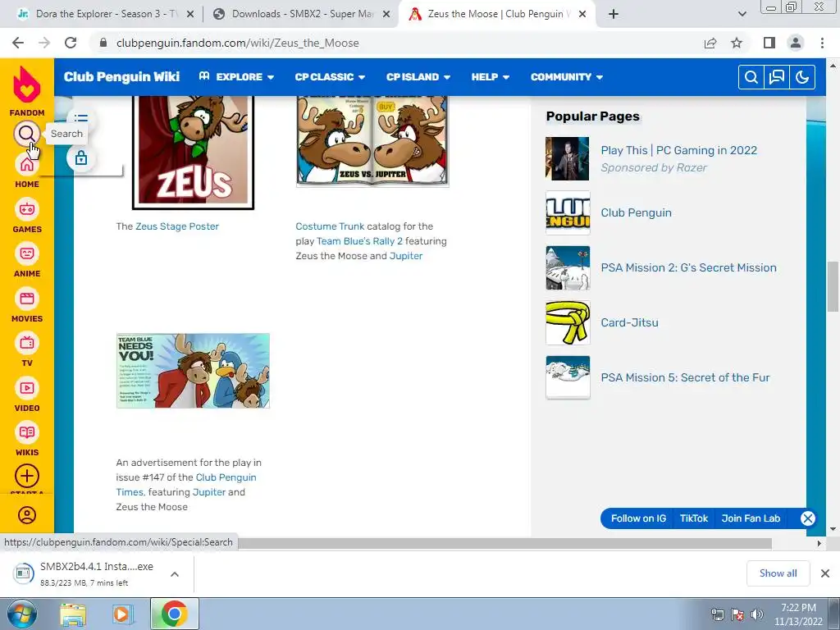Image resolution: width=840 pixels, height=630 pixels.
Task: Expand the Explore dropdown menu
Action: coord(236,77)
